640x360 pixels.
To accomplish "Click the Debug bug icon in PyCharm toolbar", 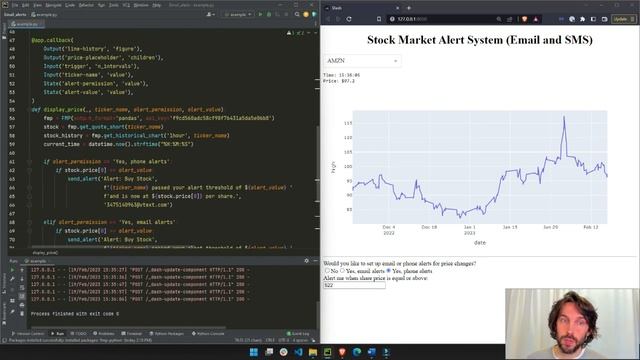I will coord(269,15).
